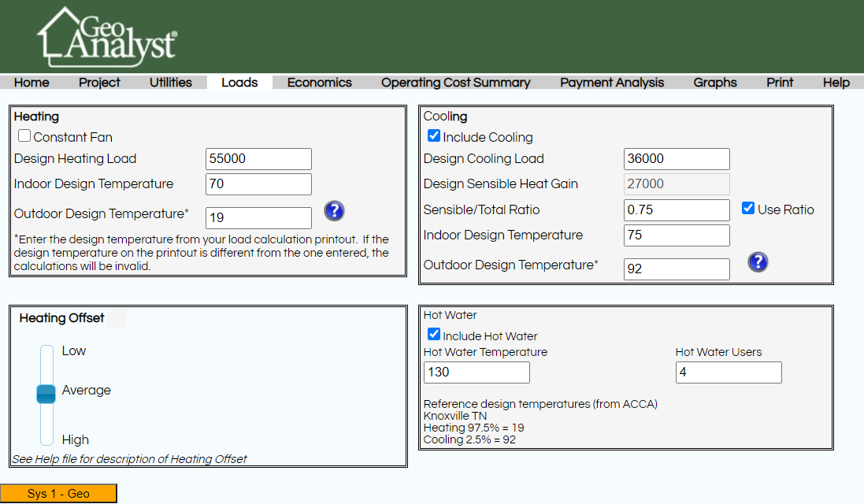
Task: Click the cooling Indoor Design Temperature field
Action: pyautogui.click(x=677, y=235)
